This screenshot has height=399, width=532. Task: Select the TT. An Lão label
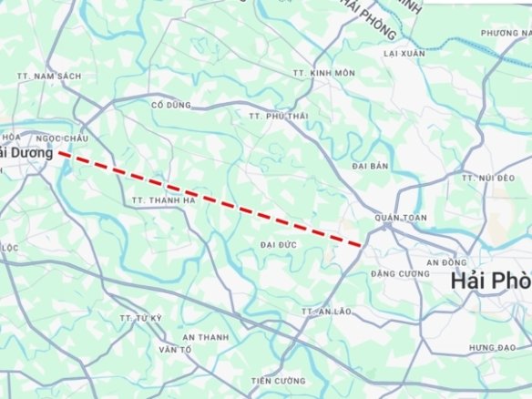(x=327, y=312)
